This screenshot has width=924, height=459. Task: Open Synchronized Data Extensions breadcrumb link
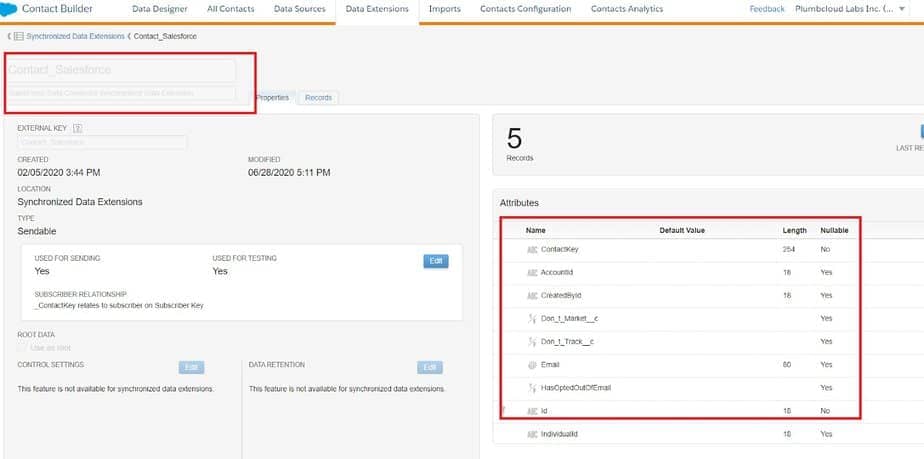tap(75, 37)
